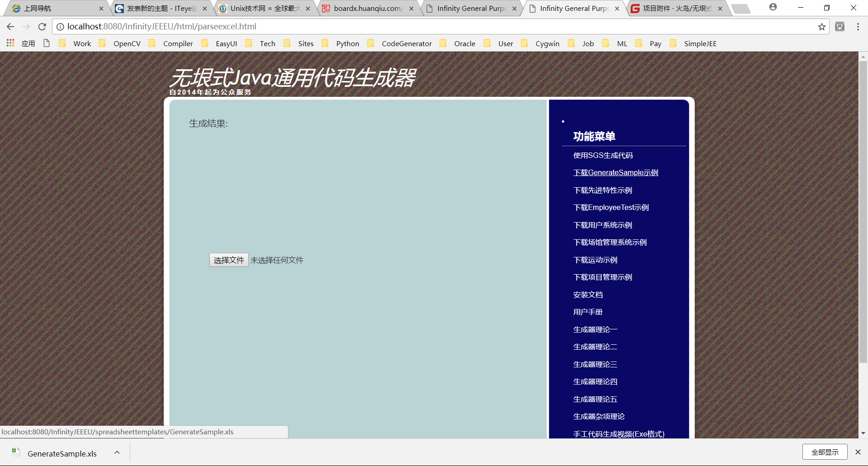The image size is (868, 466).
Task: Open GenerateSample.xls download file icon
Action: (16, 452)
